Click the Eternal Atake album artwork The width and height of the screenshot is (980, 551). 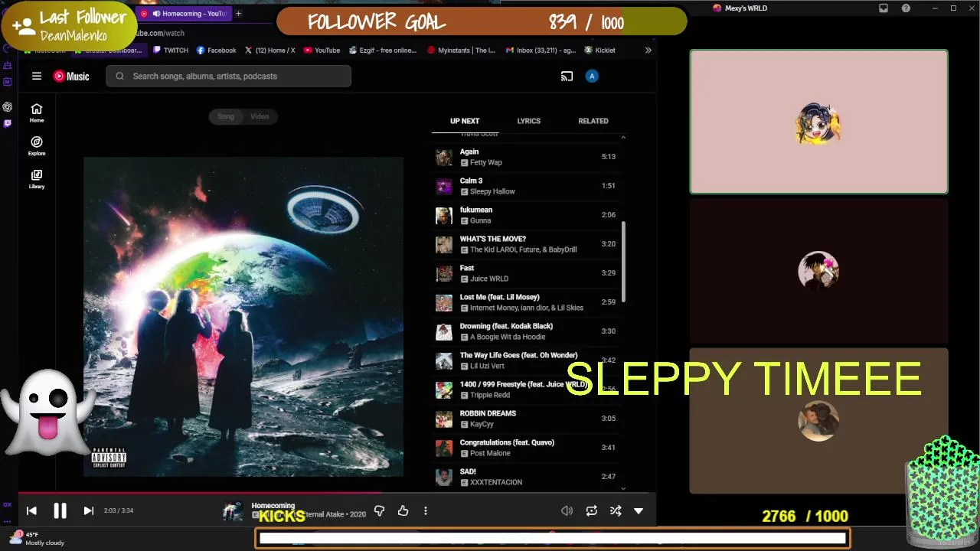(x=243, y=317)
